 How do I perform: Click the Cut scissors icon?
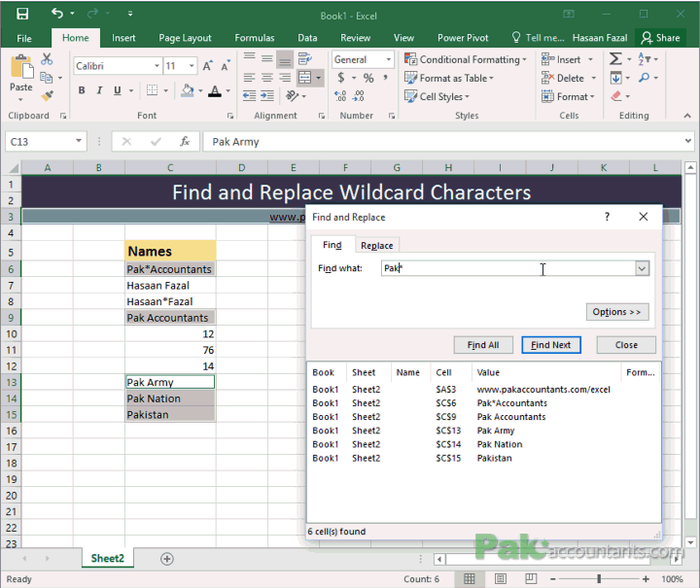tap(47, 59)
